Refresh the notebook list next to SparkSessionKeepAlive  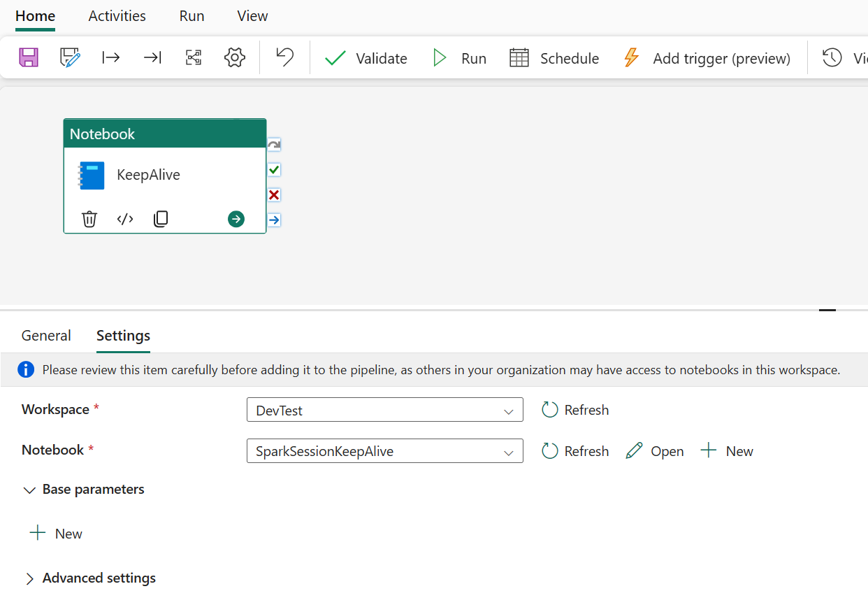574,451
